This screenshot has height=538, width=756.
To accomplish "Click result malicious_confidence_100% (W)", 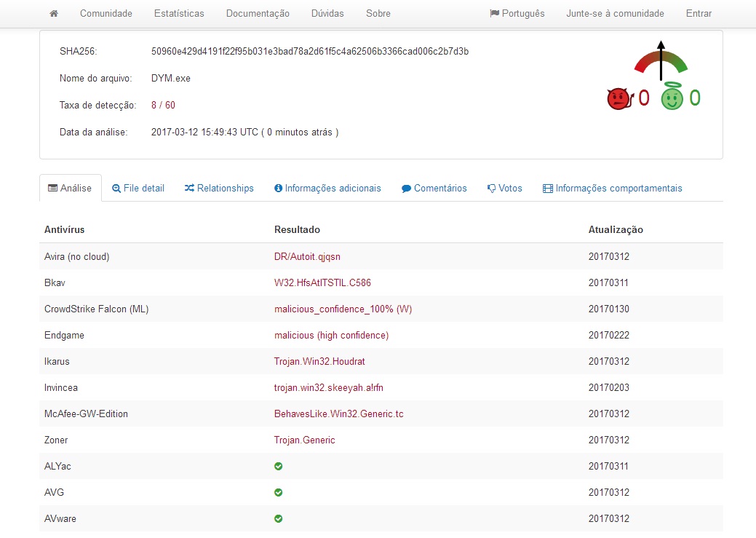I will pos(343,309).
